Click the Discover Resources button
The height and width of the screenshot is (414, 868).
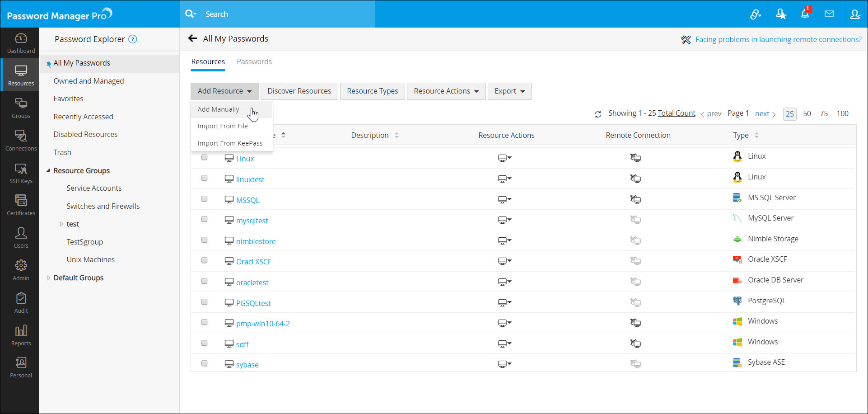(x=299, y=91)
